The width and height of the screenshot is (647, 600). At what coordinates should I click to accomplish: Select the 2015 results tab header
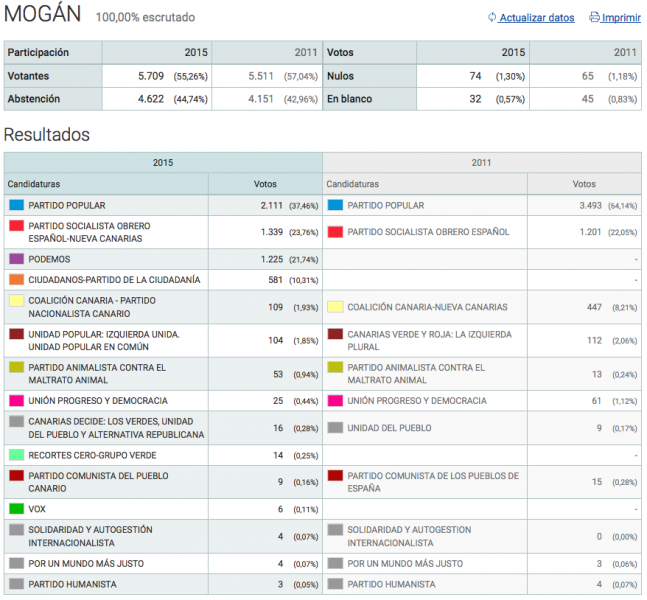tap(163, 163)
